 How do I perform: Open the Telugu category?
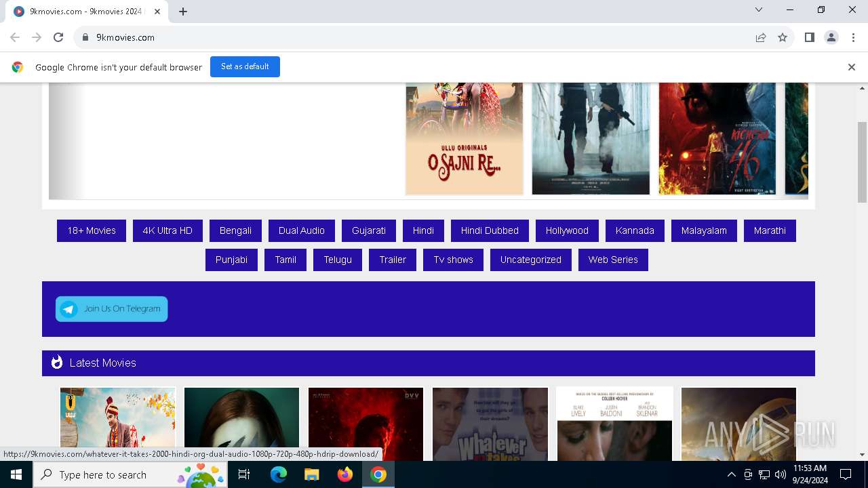[x=338, y=260]
